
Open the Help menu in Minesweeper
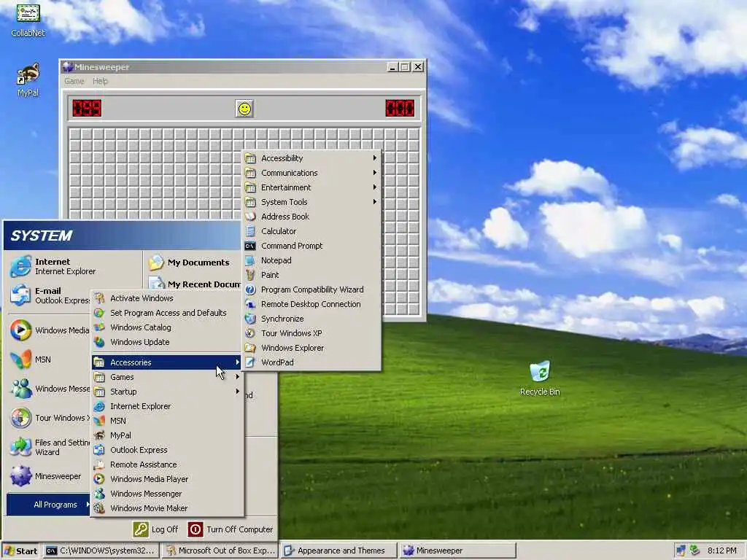(100, 81)
